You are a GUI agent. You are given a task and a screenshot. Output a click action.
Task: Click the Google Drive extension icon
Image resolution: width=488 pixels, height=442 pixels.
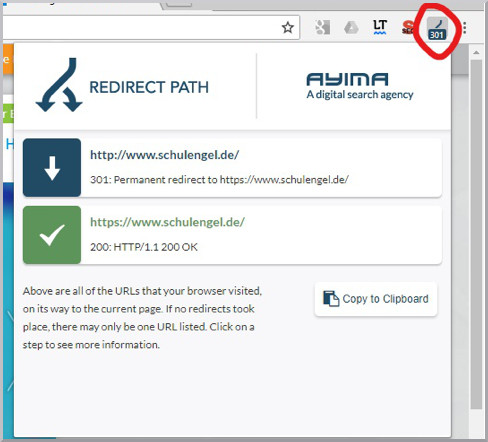[351, 28]
